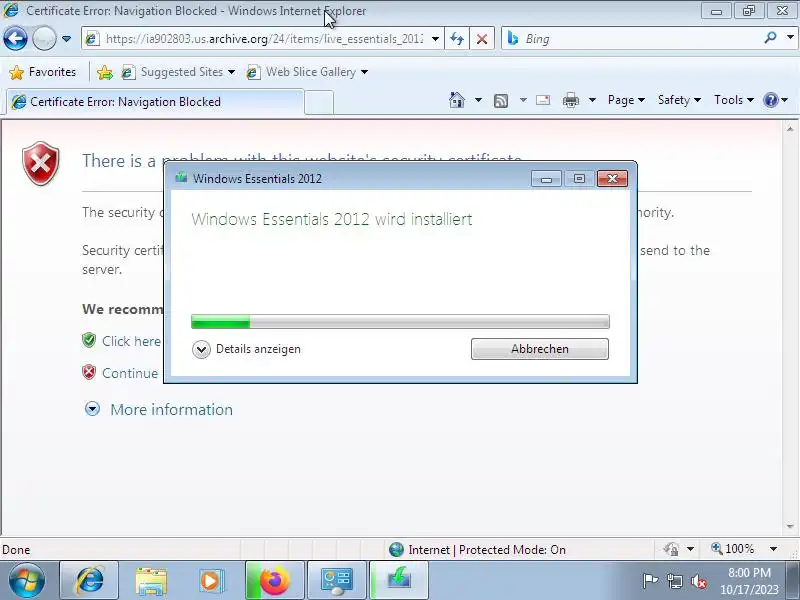Click the Refresh page icon
Image resolution: width=800 pixels, height=600 pixels.
point(457,39)
